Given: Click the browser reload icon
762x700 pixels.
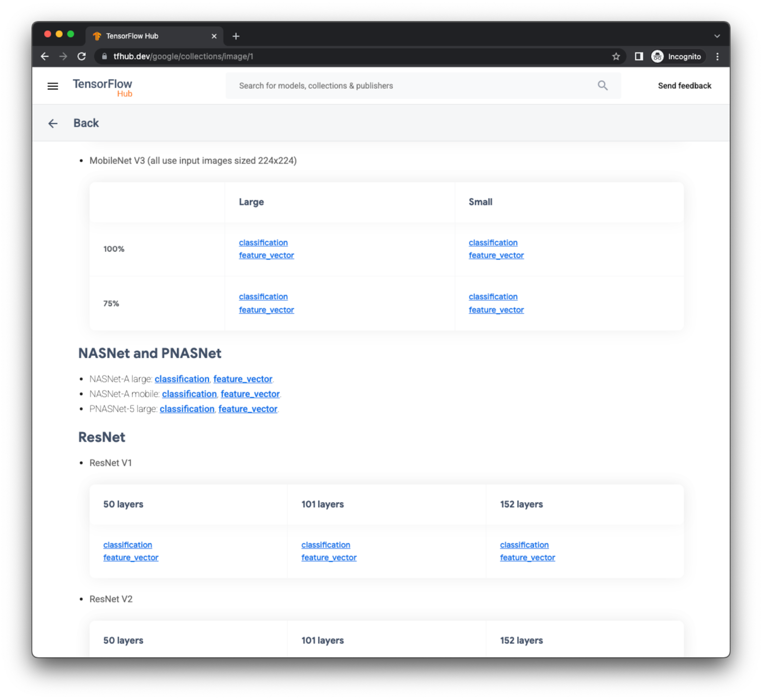Looking at the screenshot, I should coord(81,56).
